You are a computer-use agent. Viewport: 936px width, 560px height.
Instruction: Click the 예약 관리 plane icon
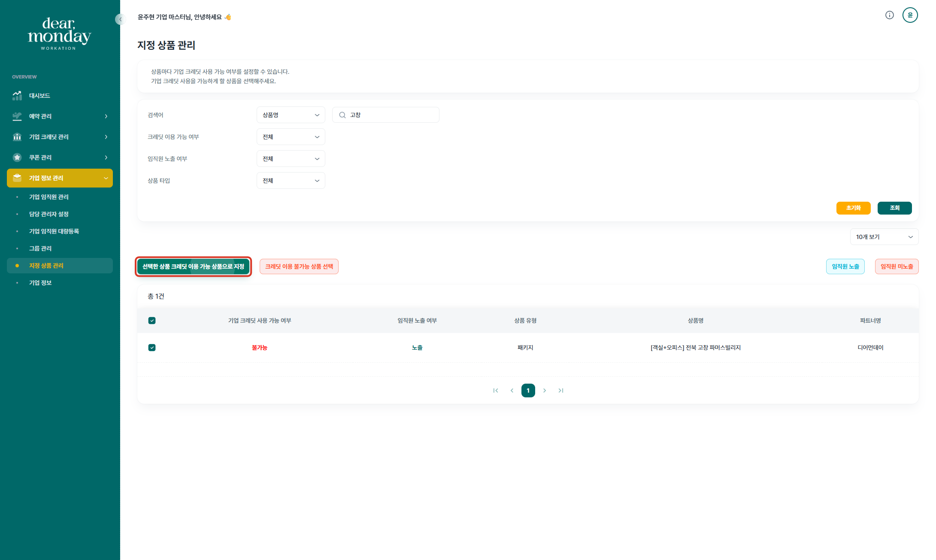coord(17,116)
